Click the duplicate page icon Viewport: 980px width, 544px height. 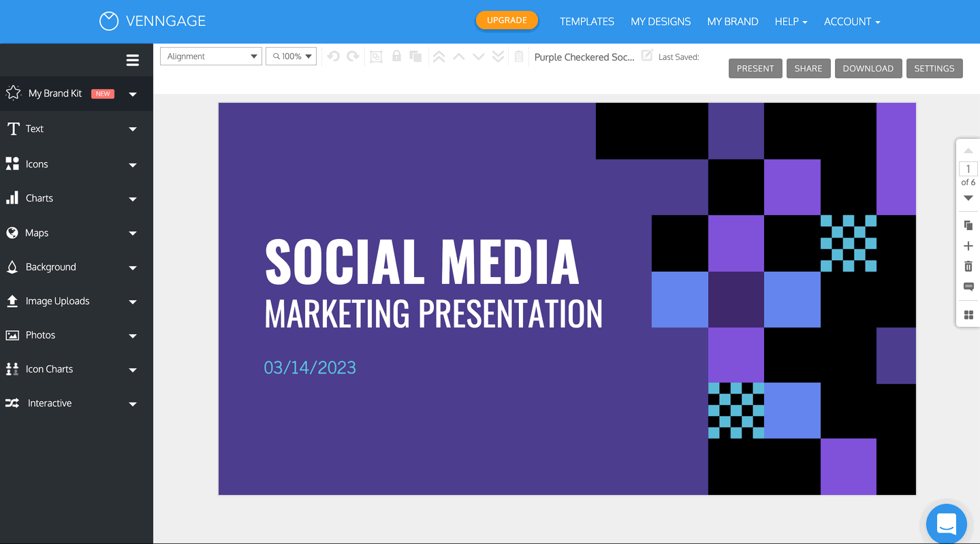(968, 225)
